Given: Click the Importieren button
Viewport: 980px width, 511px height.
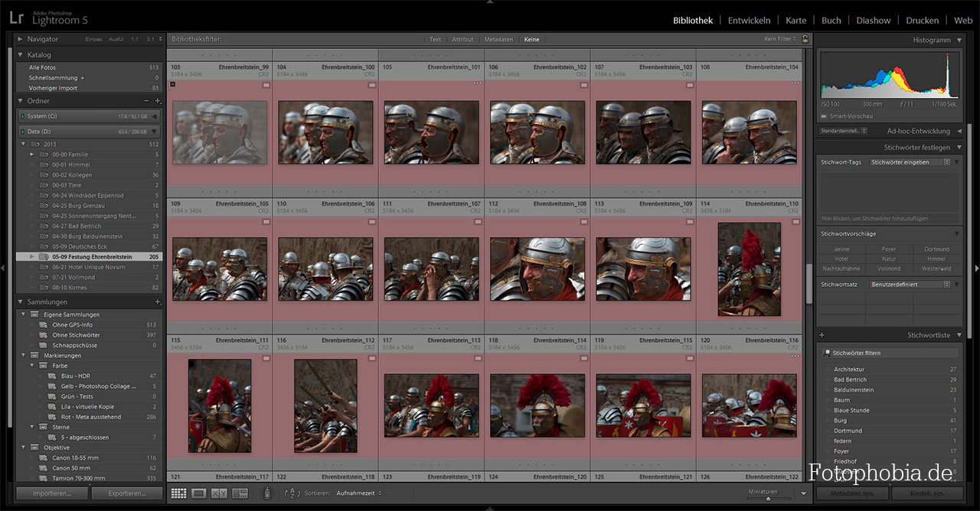Looking at the screenshot, I should click(51, 493).
